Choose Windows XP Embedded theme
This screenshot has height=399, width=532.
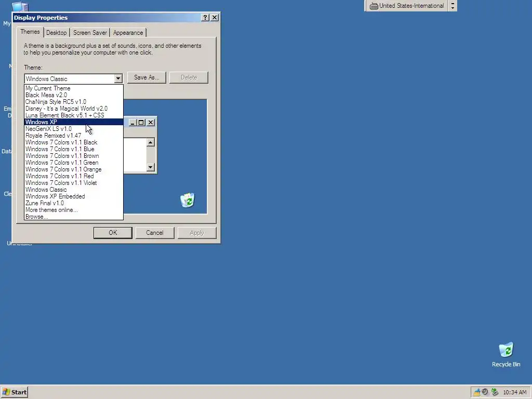[x=74, y=196]
